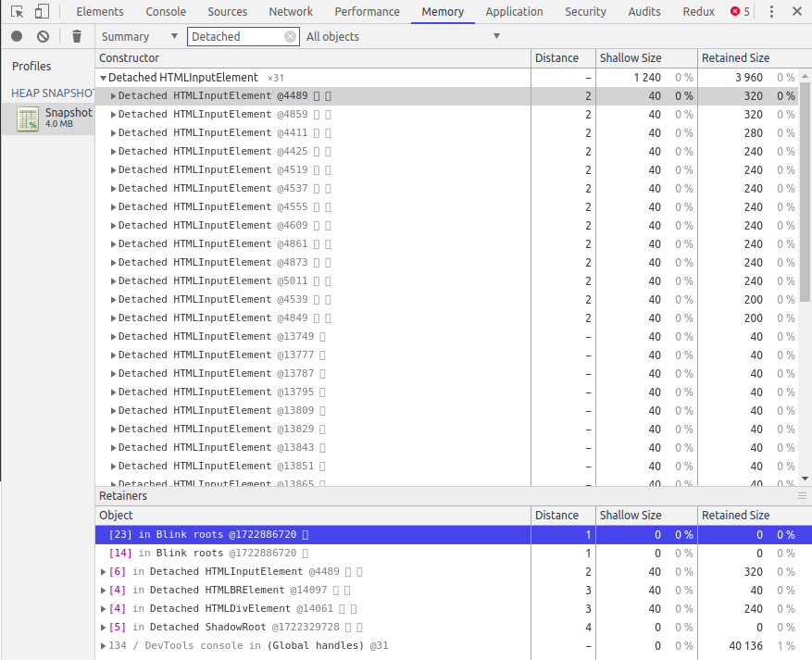
Task: Expand Detached HTMLInputElement @4425 row
Action: (113, 152)
